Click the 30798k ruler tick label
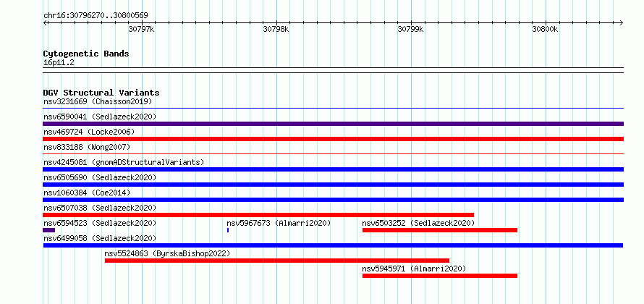The height and width of the screenshot is (304, 644). click(x=276, y=29)
